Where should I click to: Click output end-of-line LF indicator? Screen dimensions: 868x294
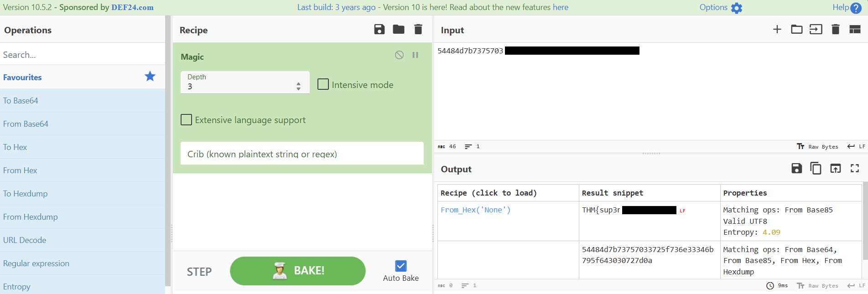coord(856,286)
